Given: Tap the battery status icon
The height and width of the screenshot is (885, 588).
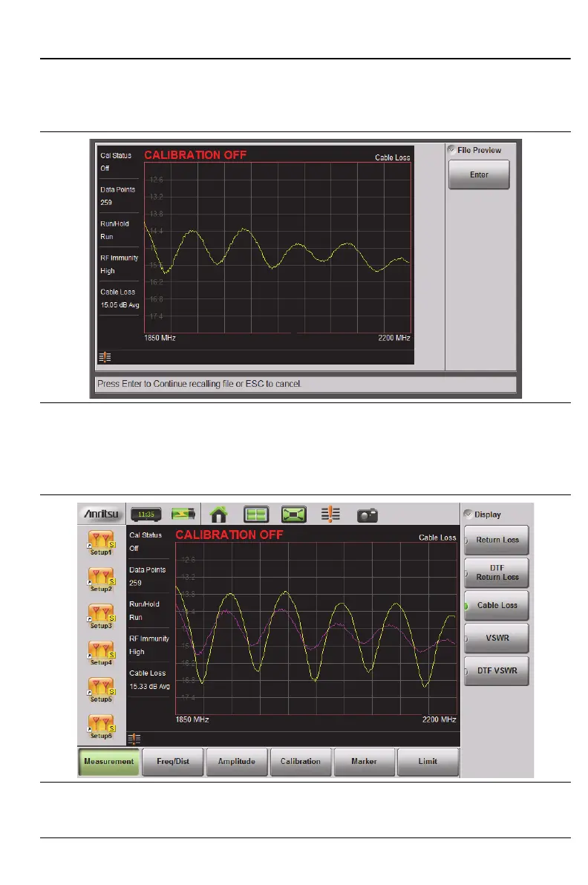Looking at the screenshot, I should (x=183, y=514).
